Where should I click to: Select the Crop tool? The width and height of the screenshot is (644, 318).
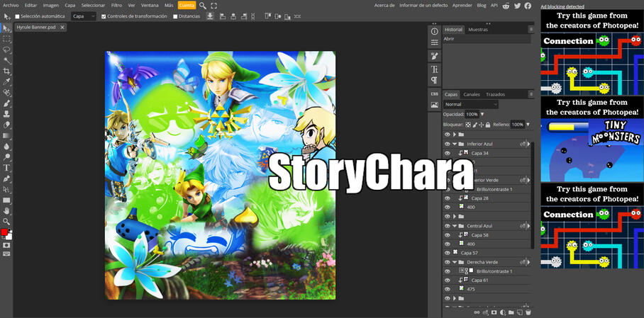click(6, 72)
